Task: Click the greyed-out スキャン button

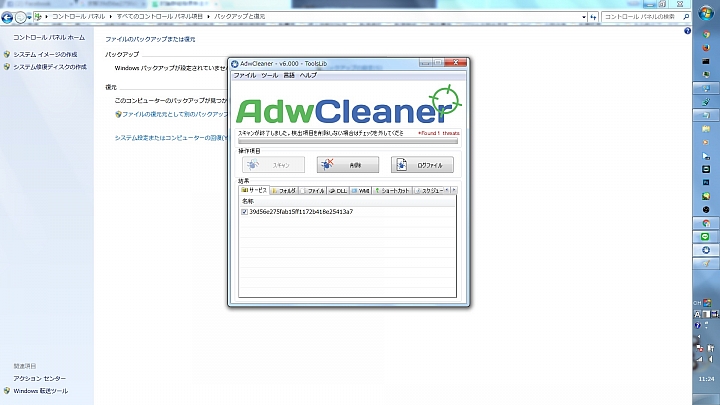Action: (273, 165)
